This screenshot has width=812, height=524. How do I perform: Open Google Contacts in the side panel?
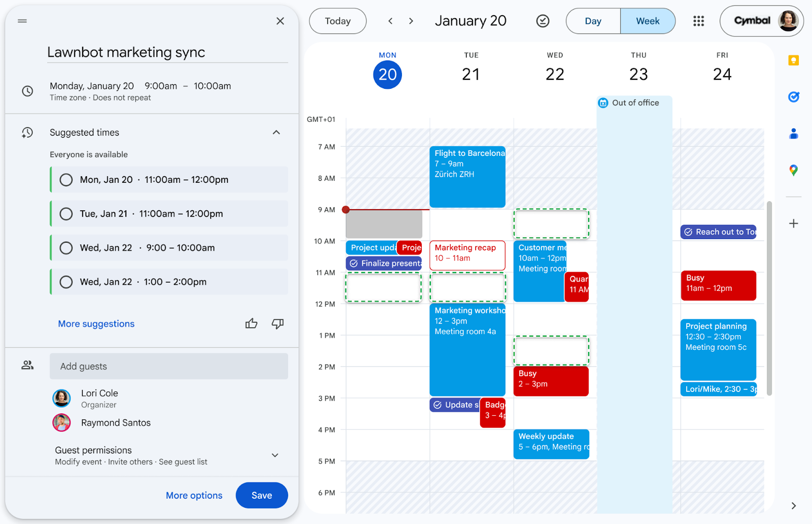pos(793,133)
